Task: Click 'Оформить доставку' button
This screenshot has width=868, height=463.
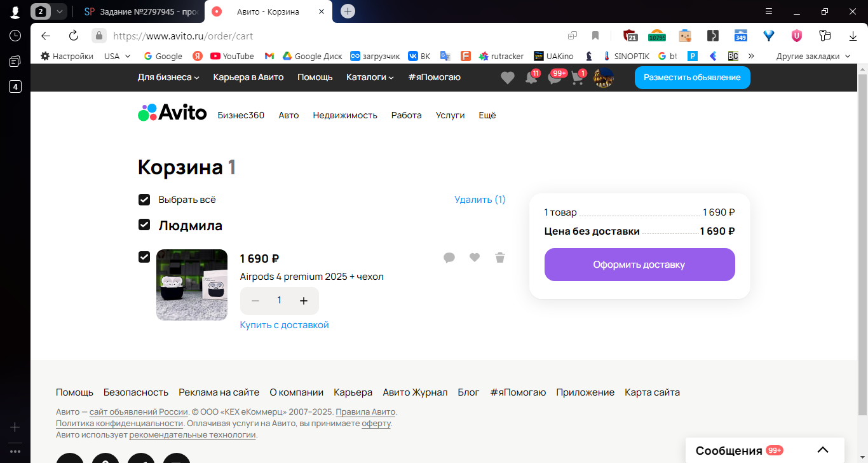Action: (640, 265)
